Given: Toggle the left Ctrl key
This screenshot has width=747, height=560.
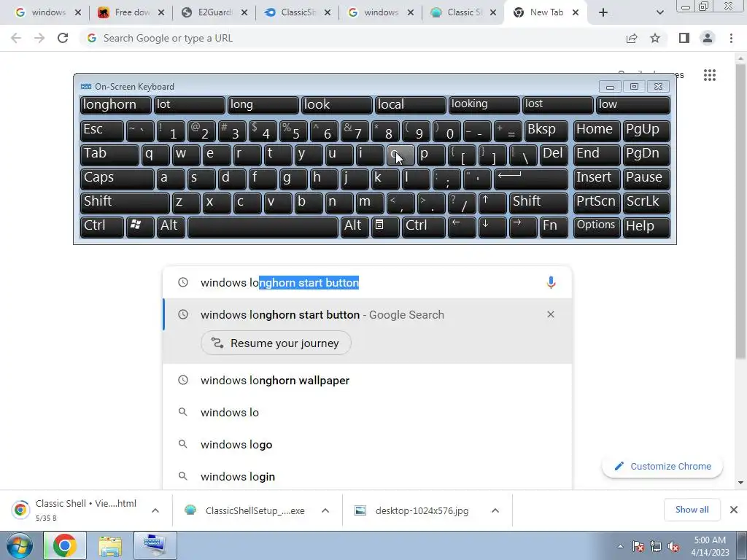Looking at the screenshot, I should click(x=102, y=227).
